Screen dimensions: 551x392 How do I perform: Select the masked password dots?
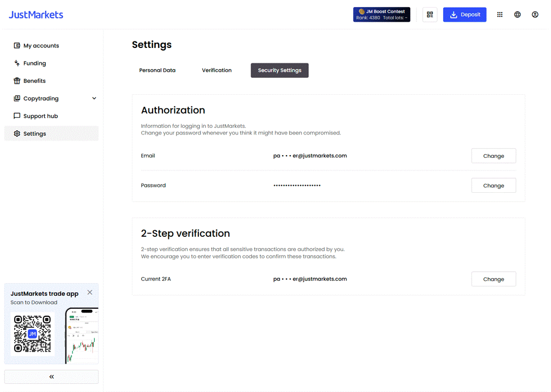tap(297, 185)
